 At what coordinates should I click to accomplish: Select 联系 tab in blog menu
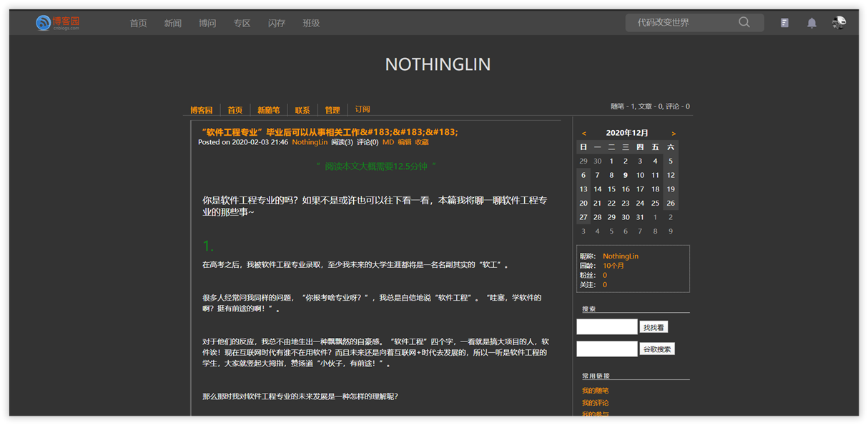302,110
